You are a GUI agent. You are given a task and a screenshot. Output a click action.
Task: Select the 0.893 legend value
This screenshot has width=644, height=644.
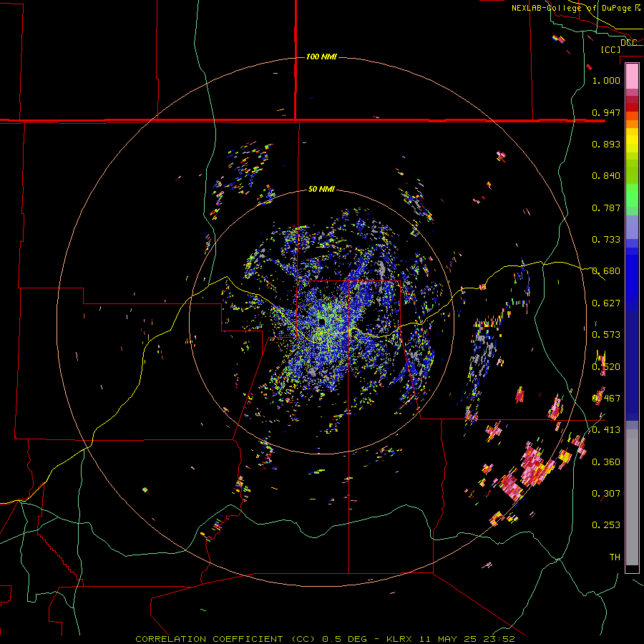point(606,144)
